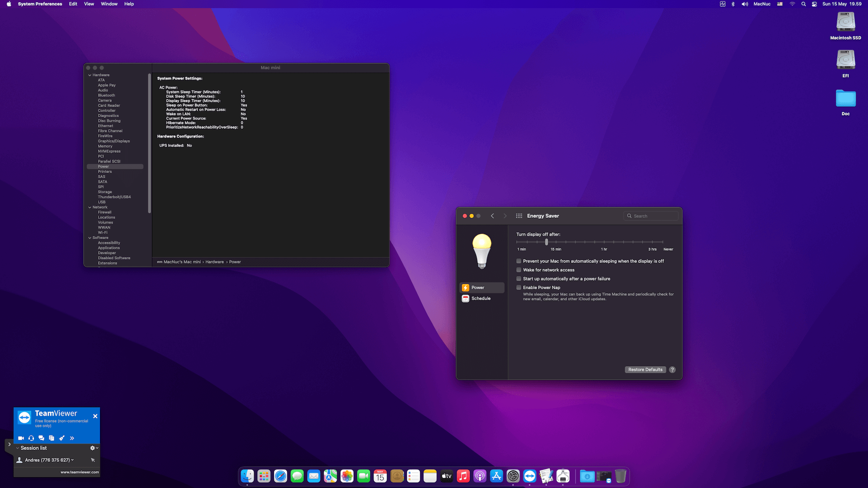Collapse the Hardware section in System Information
This screenshot has height=488, width=868.
[x=90, y=75]
